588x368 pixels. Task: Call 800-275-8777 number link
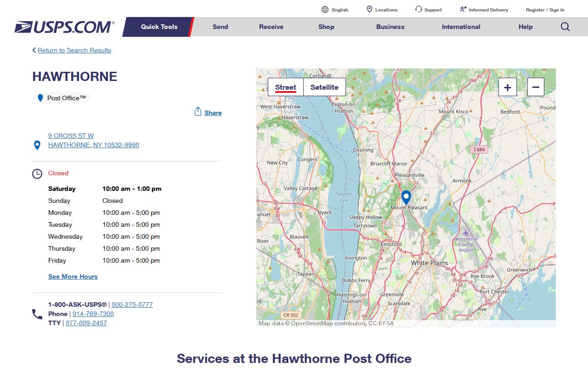point(132,305)
